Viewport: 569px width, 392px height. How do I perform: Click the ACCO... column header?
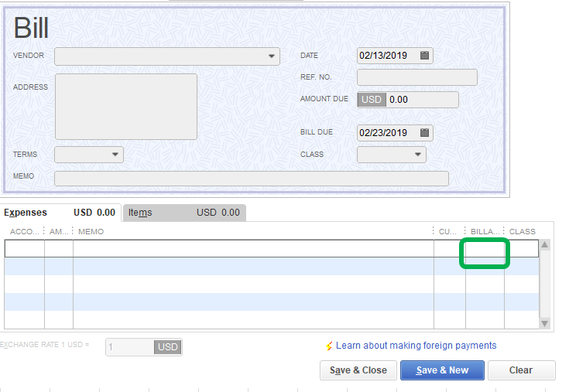tap(24, 231)
